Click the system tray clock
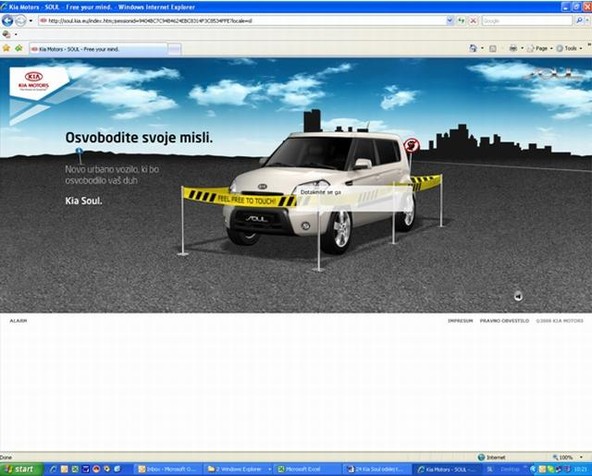Screen dimensions: 592x476 click(x=580, y=469)
